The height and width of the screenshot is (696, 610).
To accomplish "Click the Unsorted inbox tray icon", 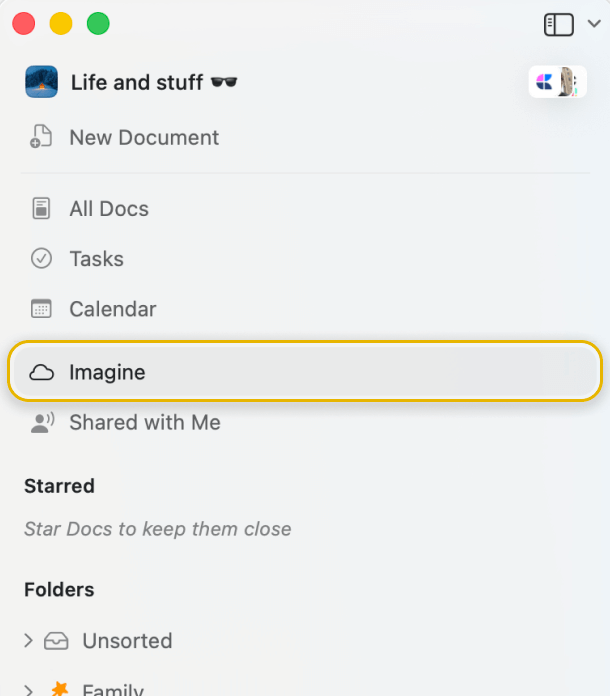I will [x=56, y=641].
